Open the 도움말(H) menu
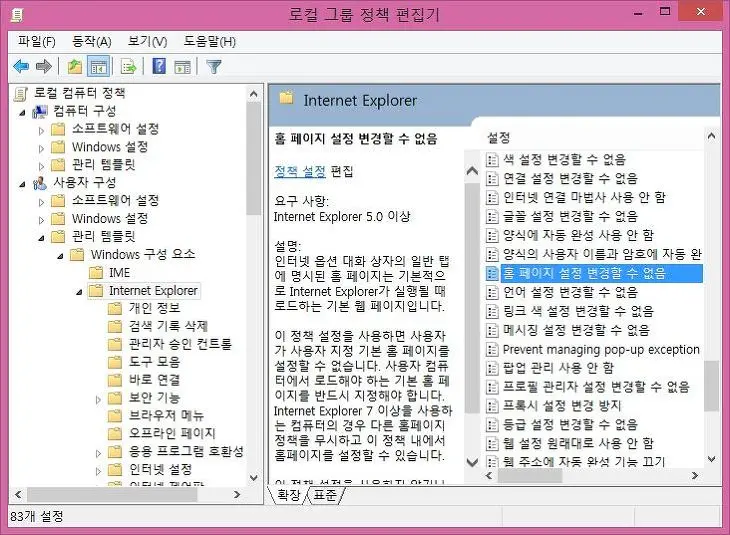This screenshot has width=730, height=535. [x=210, y=41]
